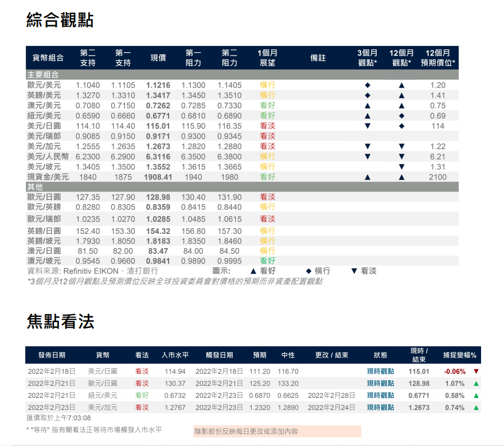Click the 發佈日期 column header
Image resolution: width=504 pixels, height=446 pixels.
click(52, 355)
